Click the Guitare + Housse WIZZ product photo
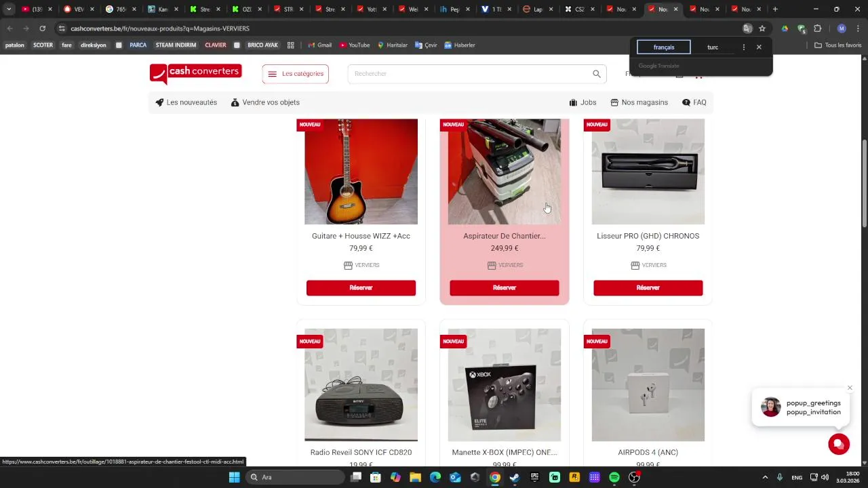The height and width of the screenshot is (488, 868). (x=361, y=171)
